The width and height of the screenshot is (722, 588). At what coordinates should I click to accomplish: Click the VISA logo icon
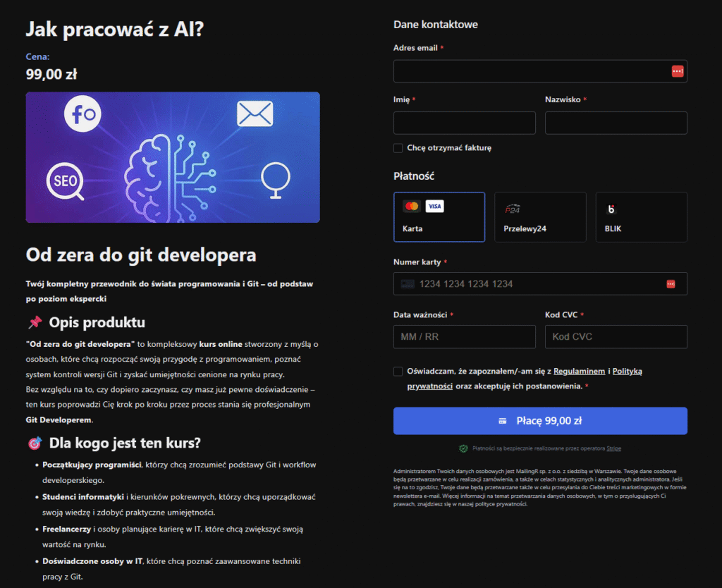pyautogui.click(x=434, y=207)
